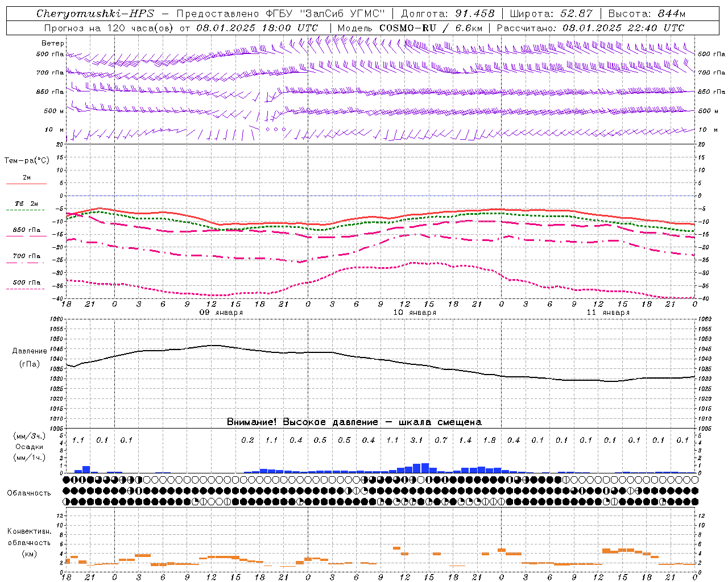Select the 'Прогноз на 120 часа(ов)' forecast text
The width and height of the screenshot is (728, 582).
pyautogui.click(x=108, y=28)
